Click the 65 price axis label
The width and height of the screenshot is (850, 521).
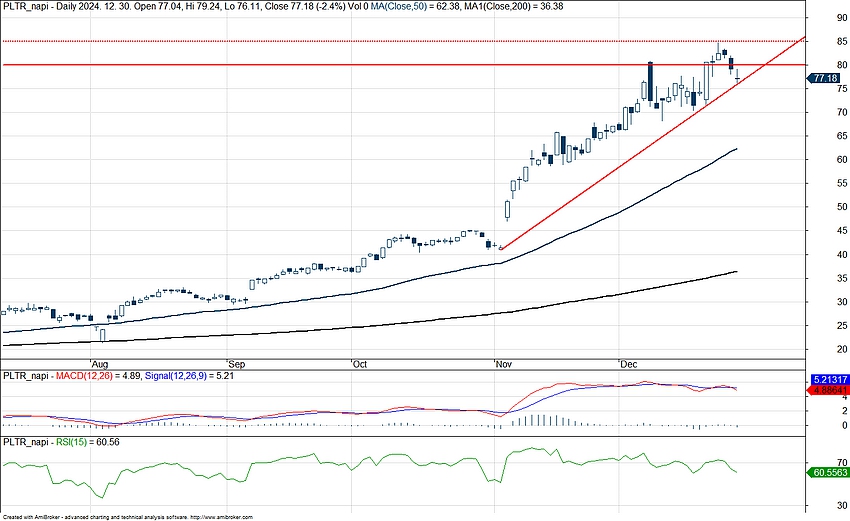pyautogui.click(x=842, y=136)
